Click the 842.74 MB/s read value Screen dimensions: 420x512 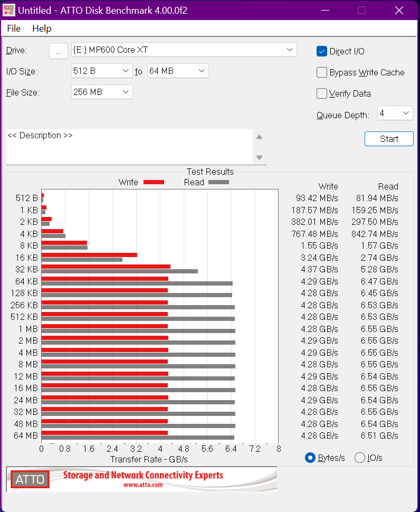(x=375, y=234)
